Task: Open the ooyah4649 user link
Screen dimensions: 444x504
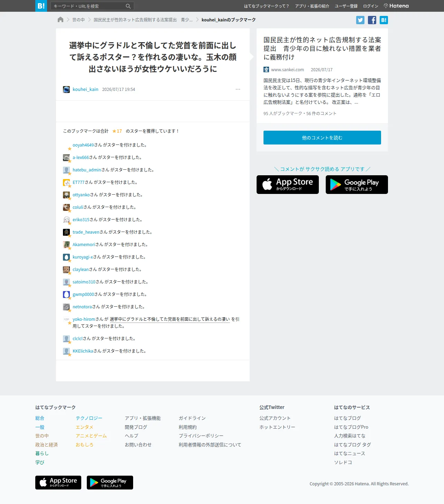Action: (83, 145)
